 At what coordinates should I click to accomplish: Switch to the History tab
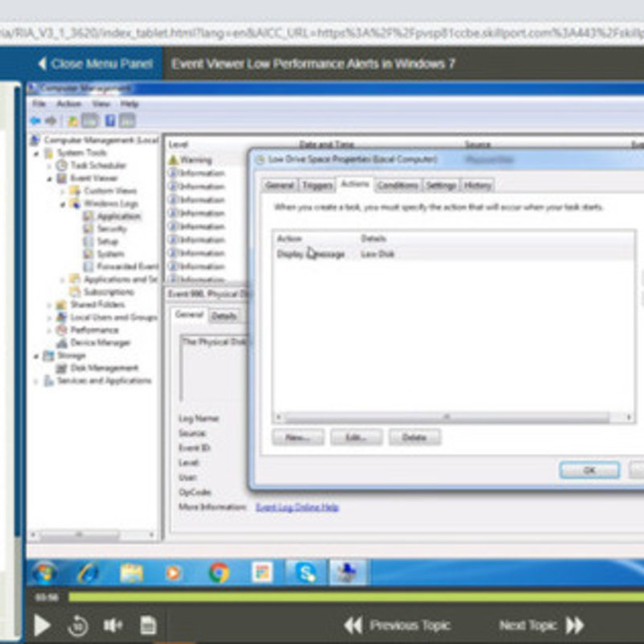pos(477,186)
